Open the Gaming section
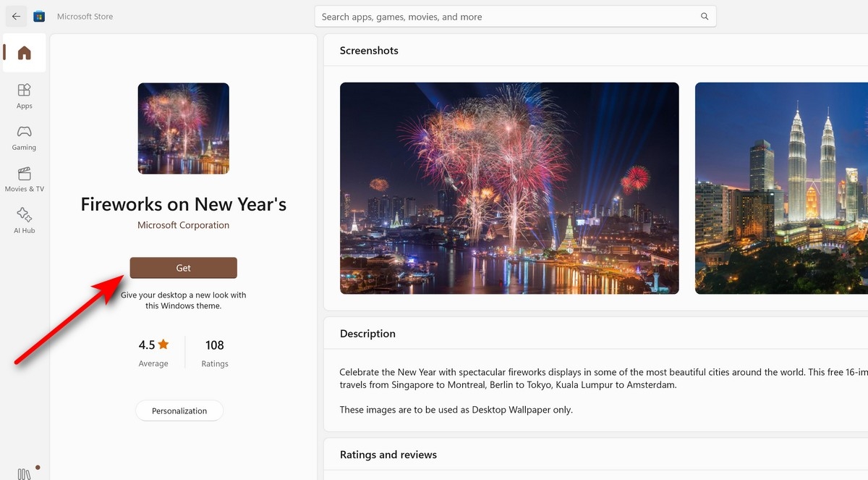Image resolution: width=868 pixels, height=480 pixels. coord(24,138)
